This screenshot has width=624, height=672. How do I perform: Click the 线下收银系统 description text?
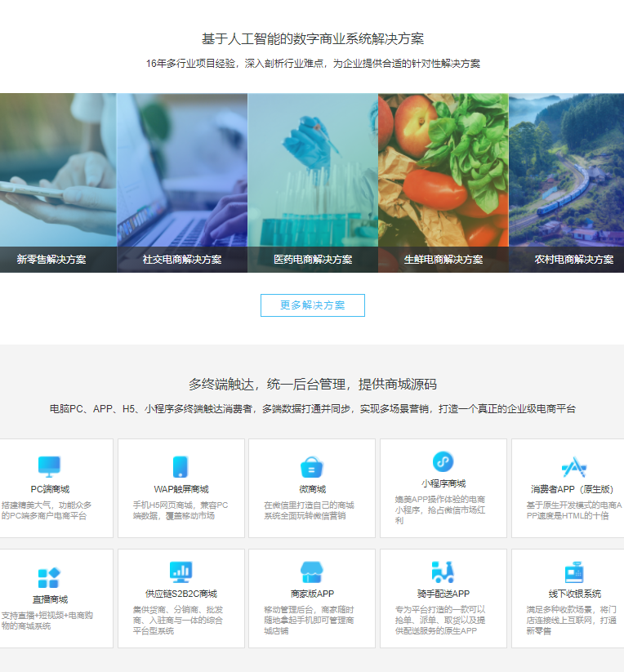click(x=572, y=620)
